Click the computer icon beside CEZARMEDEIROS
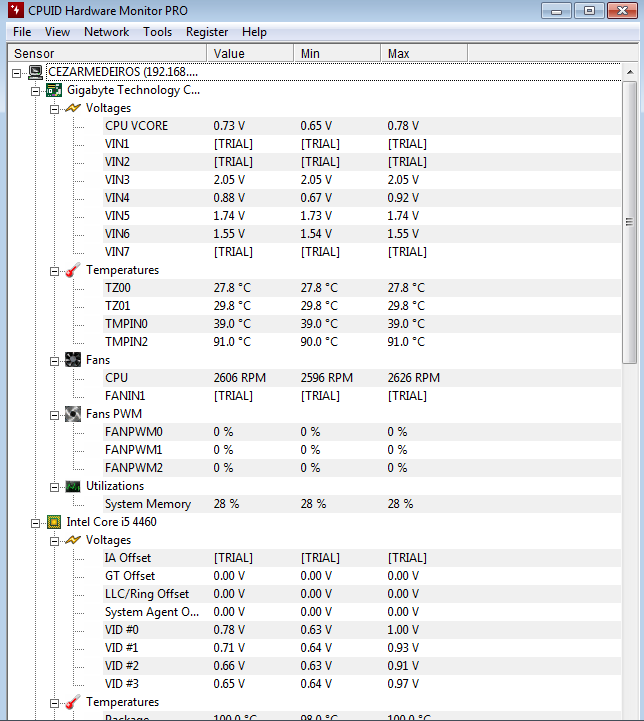The height and width of the screenshot is (721, 644). click(x=35, y=72)
